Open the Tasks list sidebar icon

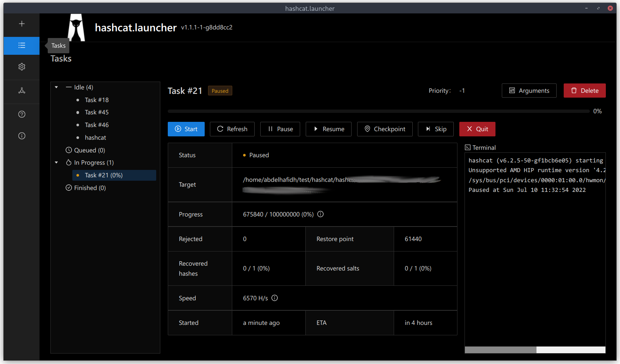click(x=22, y=45)
